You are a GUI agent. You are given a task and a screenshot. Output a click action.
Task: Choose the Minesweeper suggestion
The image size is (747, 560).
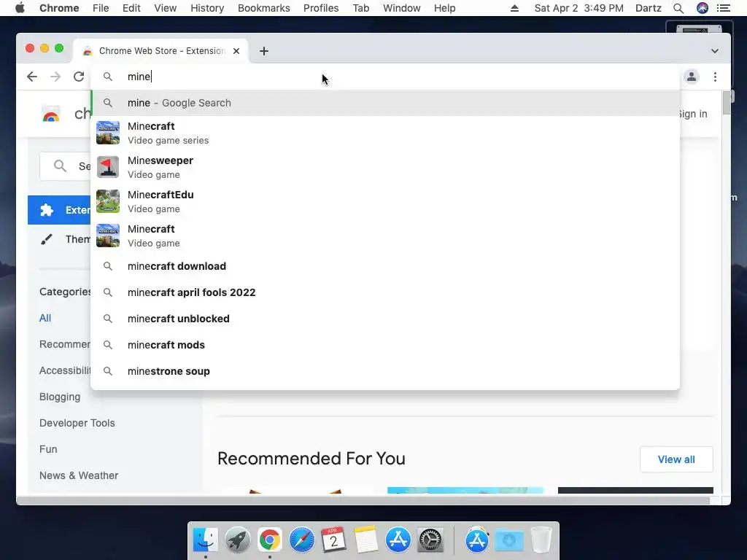click(385, 167)
